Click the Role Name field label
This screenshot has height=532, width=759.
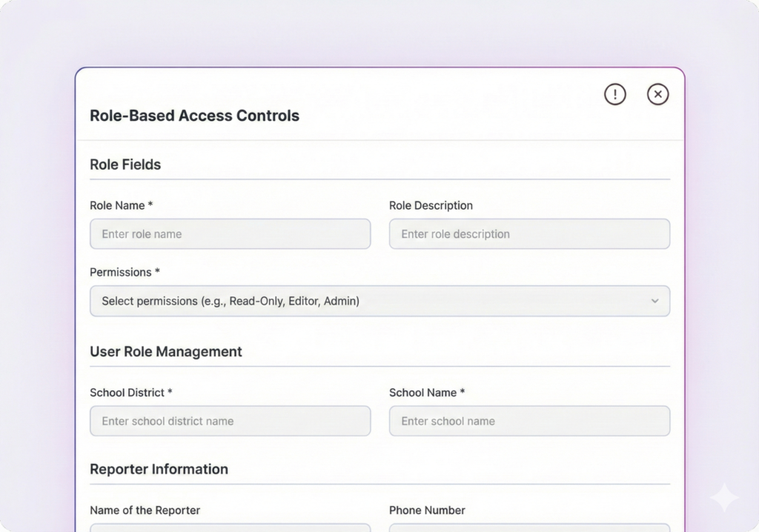tap(121, 205)
